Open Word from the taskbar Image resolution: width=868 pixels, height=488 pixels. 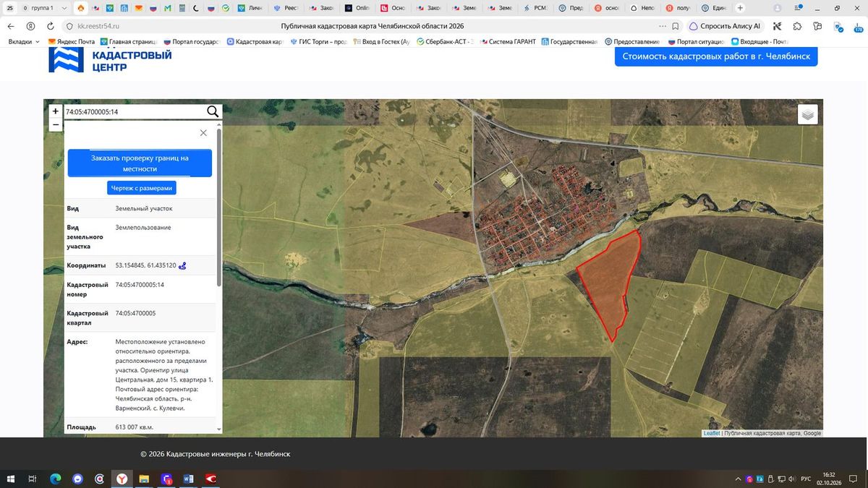[x=189, y=479]
